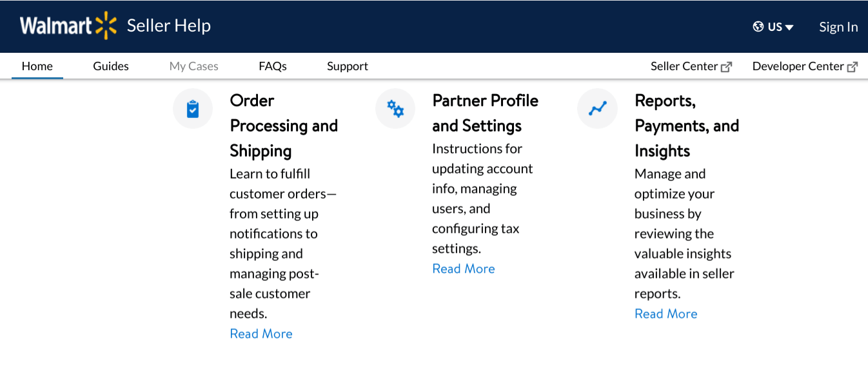Click the Seller Center external link icon
This screenshot has width=868, height=366.
pos(726,66)
